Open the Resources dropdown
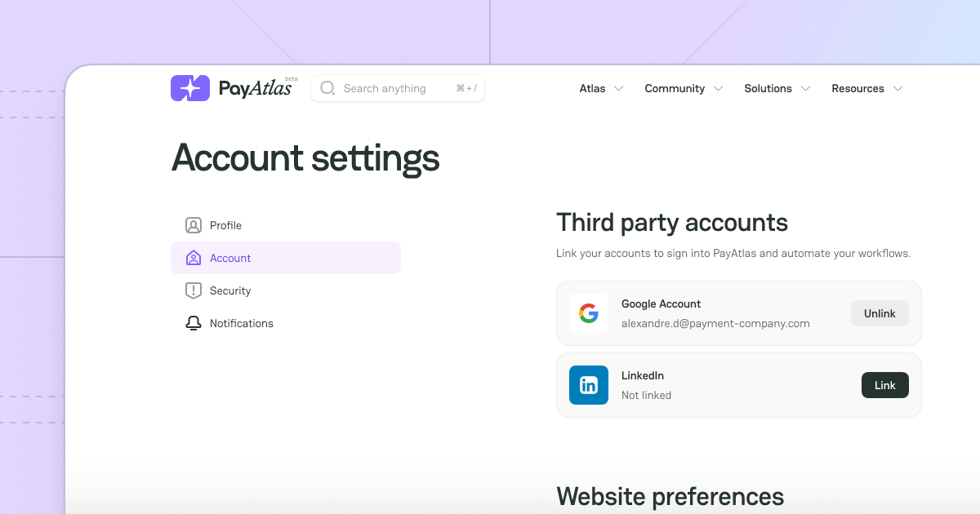 [898, 88]
